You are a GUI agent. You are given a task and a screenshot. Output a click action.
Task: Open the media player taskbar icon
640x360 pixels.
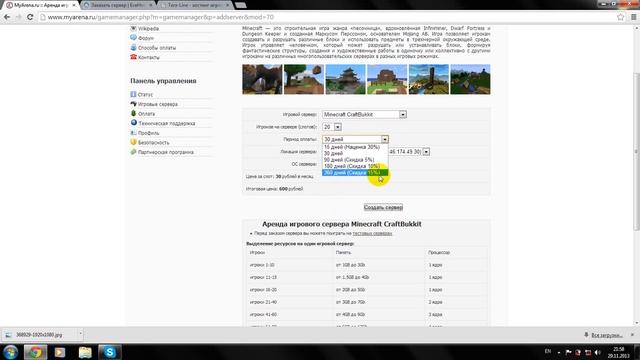coord(60,352)
